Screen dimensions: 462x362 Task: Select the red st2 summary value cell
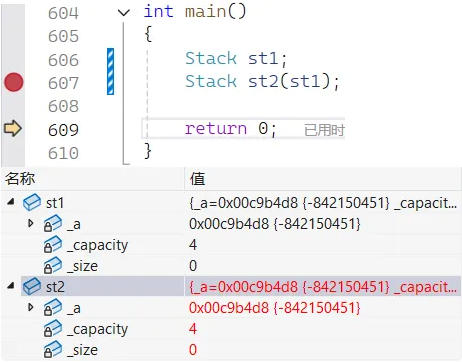pos(323,286)
